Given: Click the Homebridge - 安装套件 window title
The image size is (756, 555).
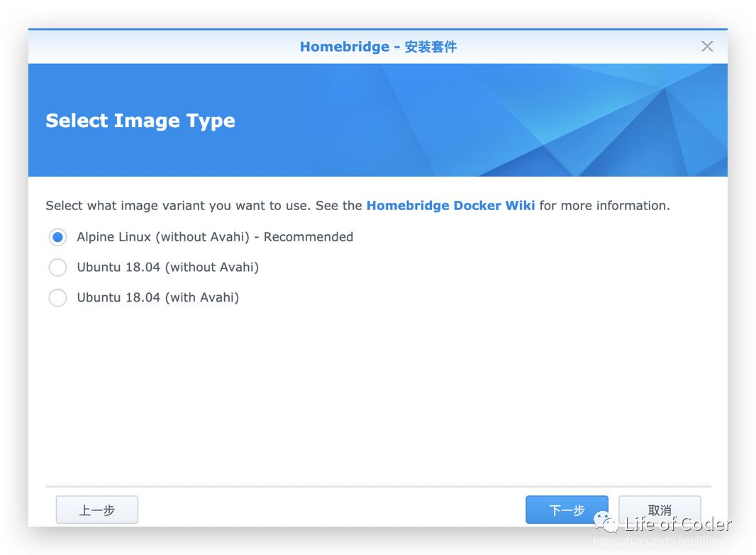Looking at the screenshot, I should [378, 47].
